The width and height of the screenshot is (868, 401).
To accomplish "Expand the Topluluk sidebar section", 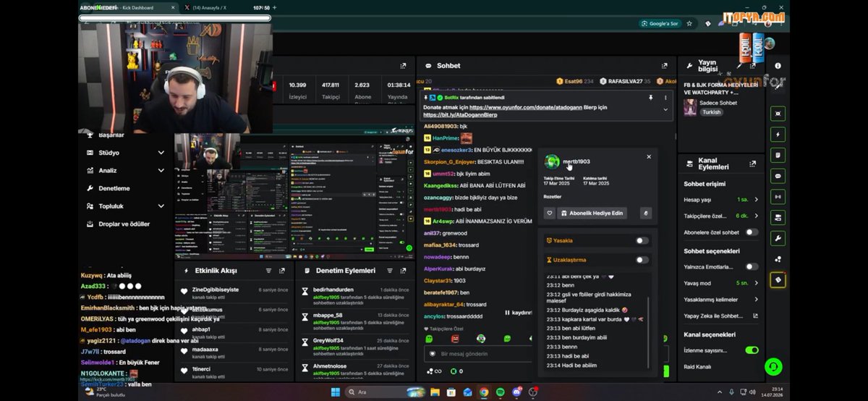I will point(161,206).
